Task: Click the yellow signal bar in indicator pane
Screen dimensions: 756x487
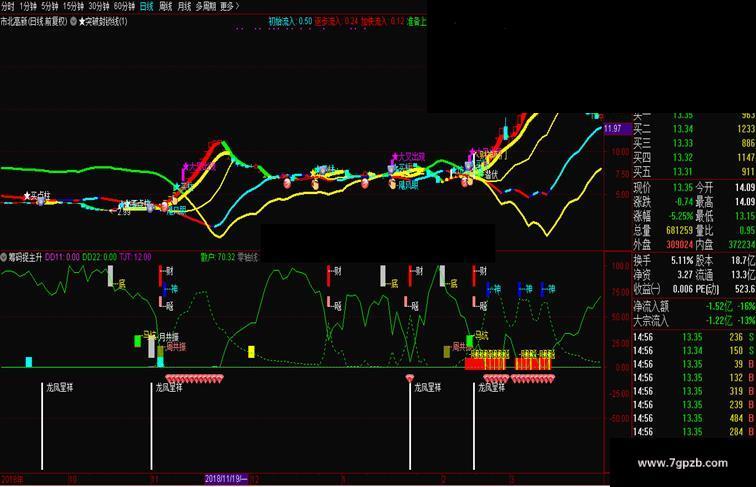Action: point(251,352)
